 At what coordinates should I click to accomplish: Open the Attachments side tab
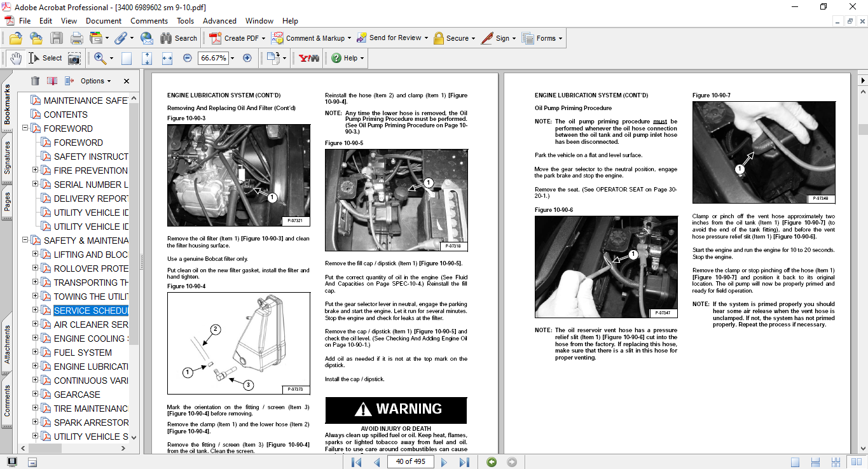[x=7, y=344]
